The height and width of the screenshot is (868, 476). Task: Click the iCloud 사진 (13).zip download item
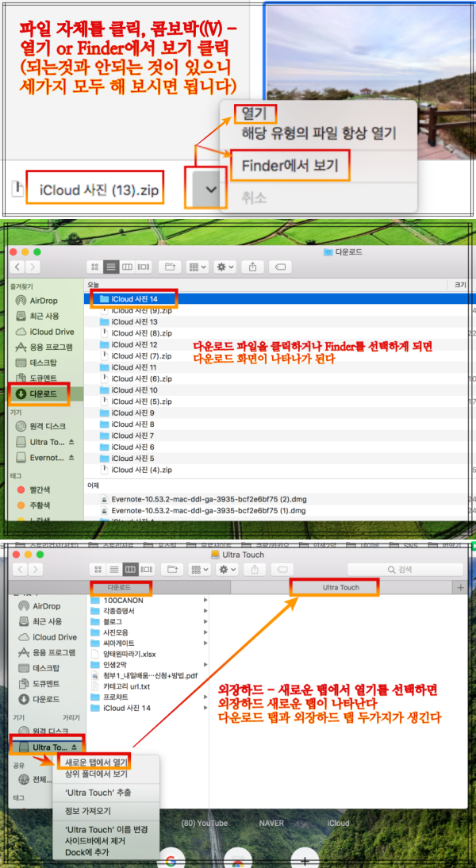click(x=98, y=191)
